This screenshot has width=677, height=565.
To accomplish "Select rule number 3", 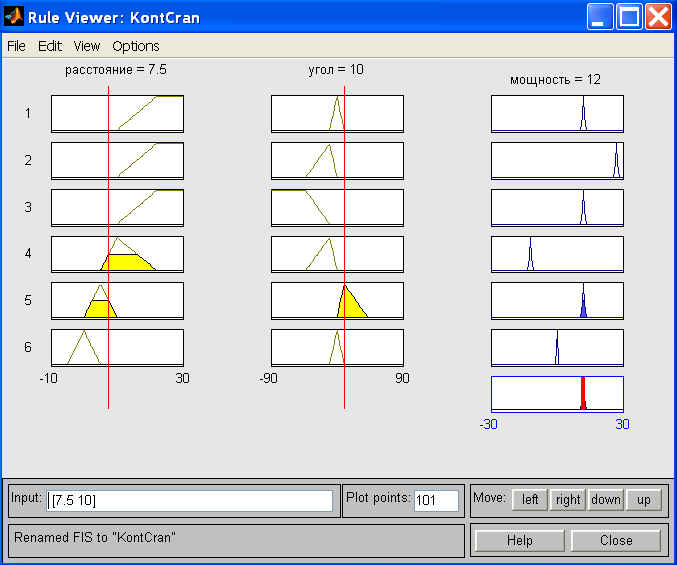I will click(x=28, y=207).
